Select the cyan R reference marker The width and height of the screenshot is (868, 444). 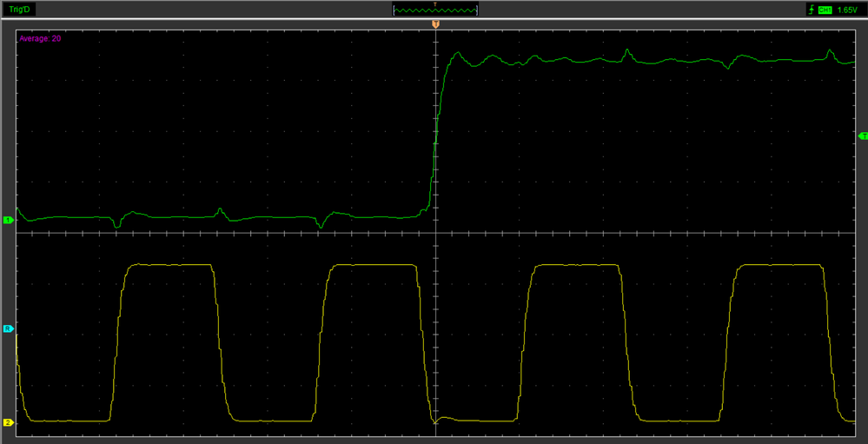coord(8,328)
